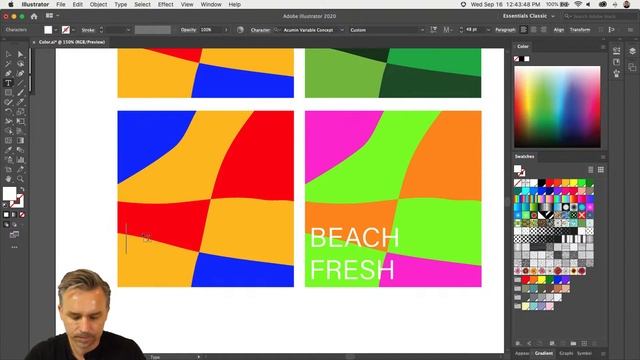This screenshot has height=360, width=640.
Task: Open Edit Toolbar three-dots button
Action: click(14, 247)
